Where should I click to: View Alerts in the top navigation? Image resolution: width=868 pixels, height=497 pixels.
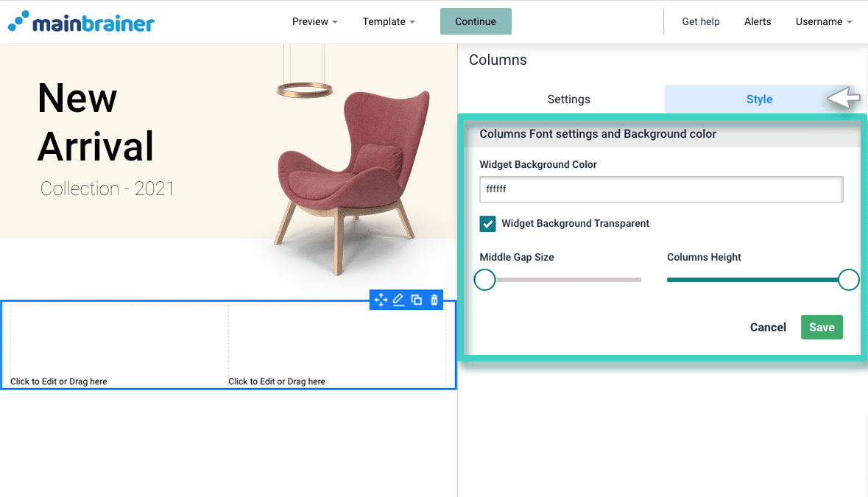coord(757,21)
